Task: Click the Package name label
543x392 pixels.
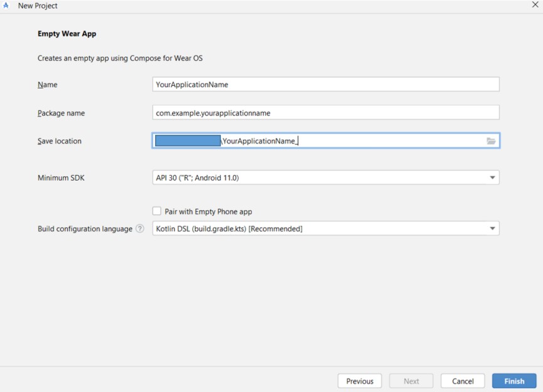Action: (61, 114)
